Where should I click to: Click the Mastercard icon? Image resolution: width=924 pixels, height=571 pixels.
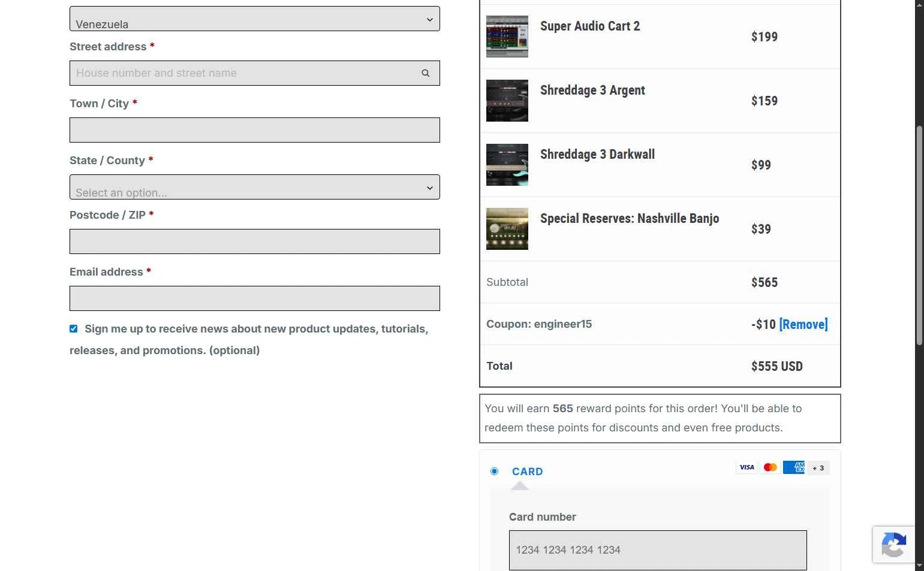(x=770, y=467)
